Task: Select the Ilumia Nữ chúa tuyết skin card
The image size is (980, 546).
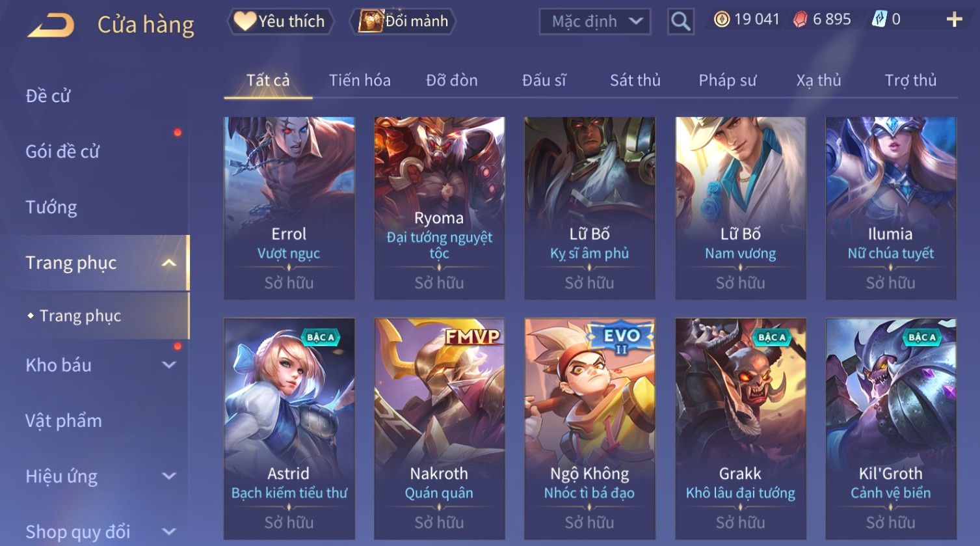Action: 891,208
